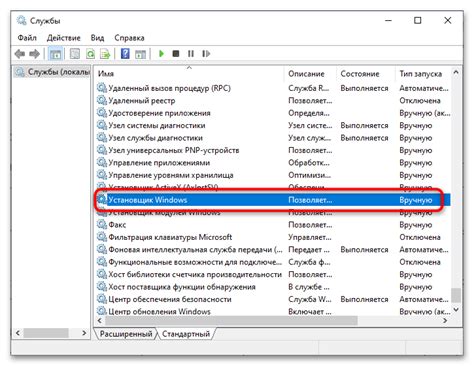
Task: Click Выполняется status of Узел службы диагностики
Action: pos(364,138)
